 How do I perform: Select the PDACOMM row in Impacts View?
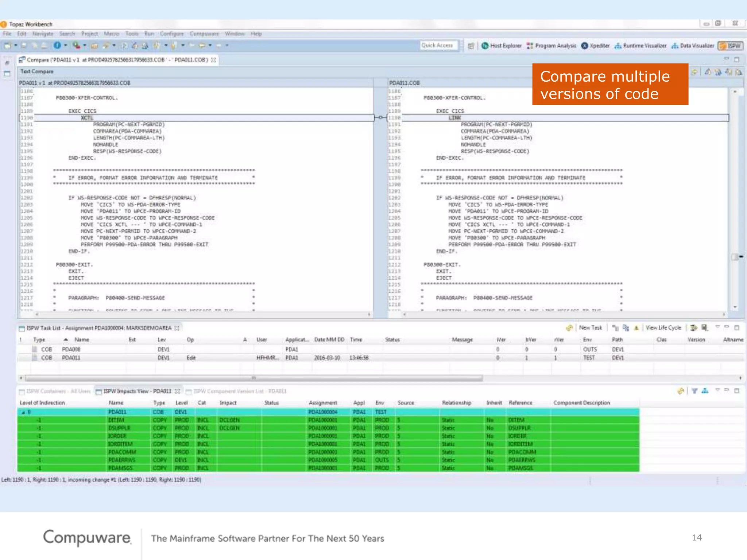[x=328, y=452]
